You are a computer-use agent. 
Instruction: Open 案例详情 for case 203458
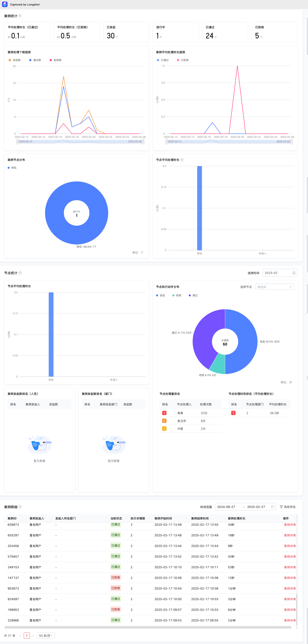point(290,546)
